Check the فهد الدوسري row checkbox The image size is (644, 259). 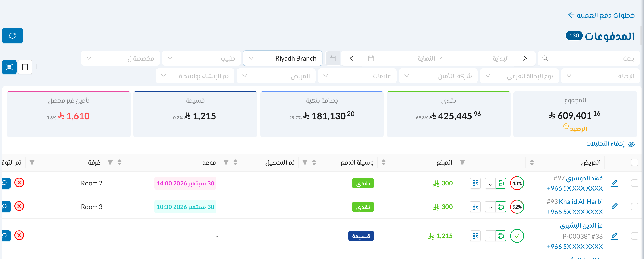635,183
